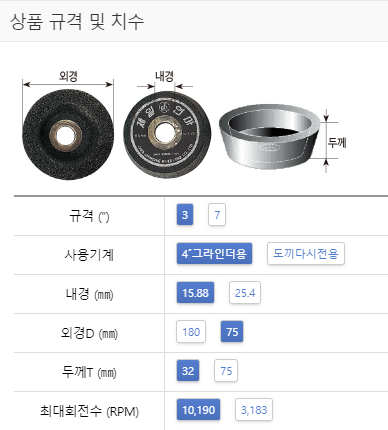Click the 외경 grinding wheel image
The width and height of the screenshot is (388, 430).
(68, 135)
